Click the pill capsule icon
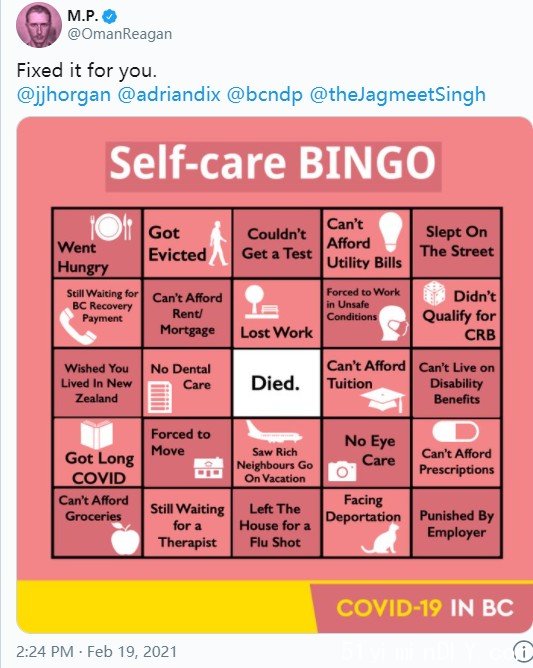This screenshot has width=533, height=668. coord(455,432)
